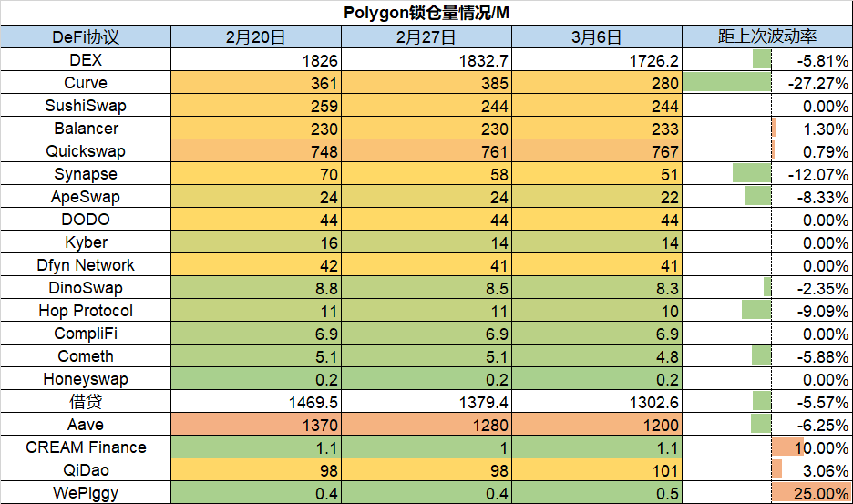Click the title cell 'Polygon锁仓量情况/M'
This screenshot has height=504, width=853.
pyautogui.click(x=426, y=13)
